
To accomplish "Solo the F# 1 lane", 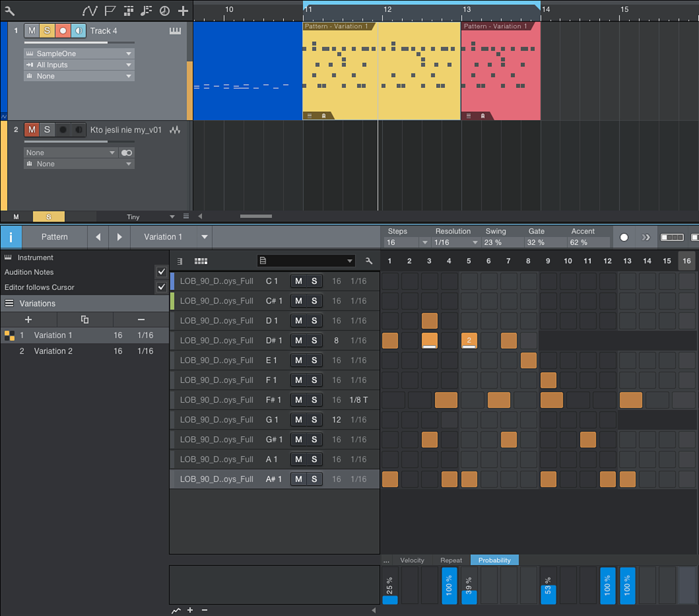I will pos(314,400).
